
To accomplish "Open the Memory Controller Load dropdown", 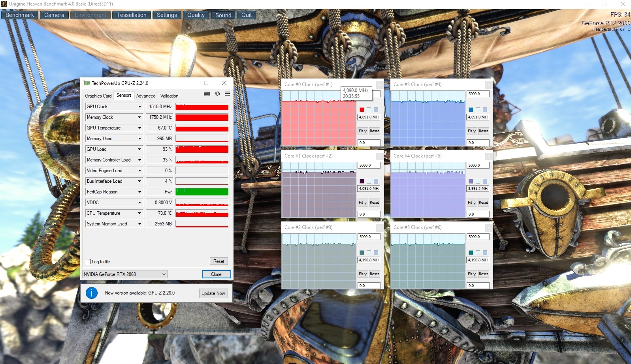I will (x=139, y=160).
